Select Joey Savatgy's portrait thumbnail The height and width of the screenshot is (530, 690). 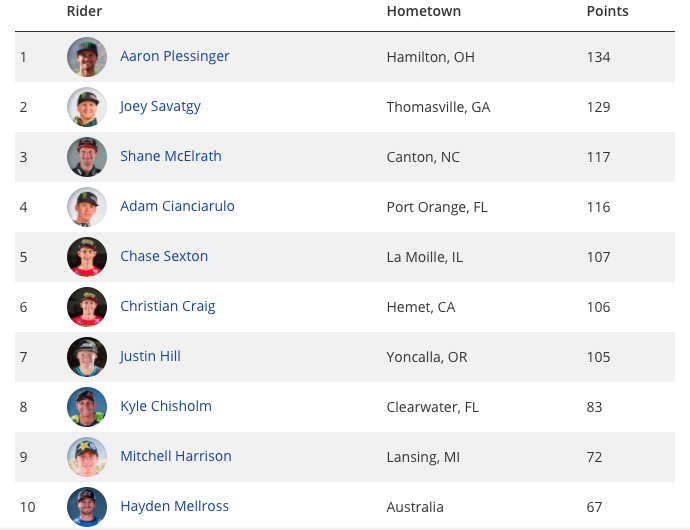(87, 107)
